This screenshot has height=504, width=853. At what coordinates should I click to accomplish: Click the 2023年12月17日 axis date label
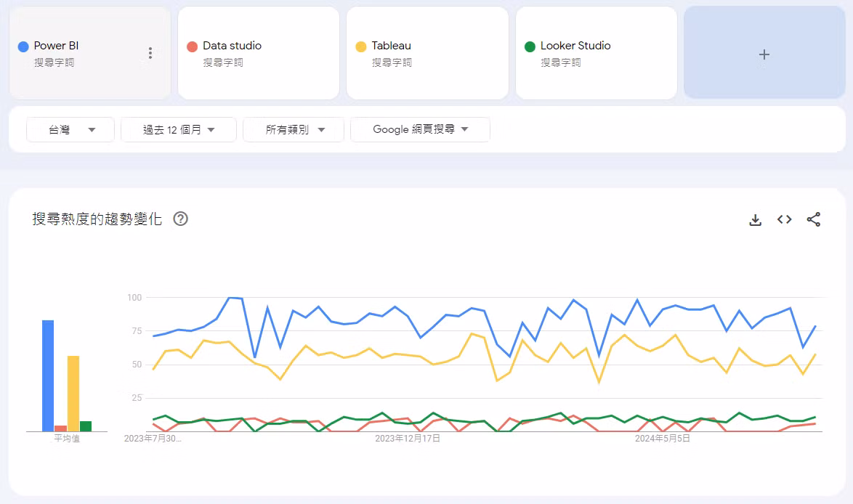click(x=408, y=438)
